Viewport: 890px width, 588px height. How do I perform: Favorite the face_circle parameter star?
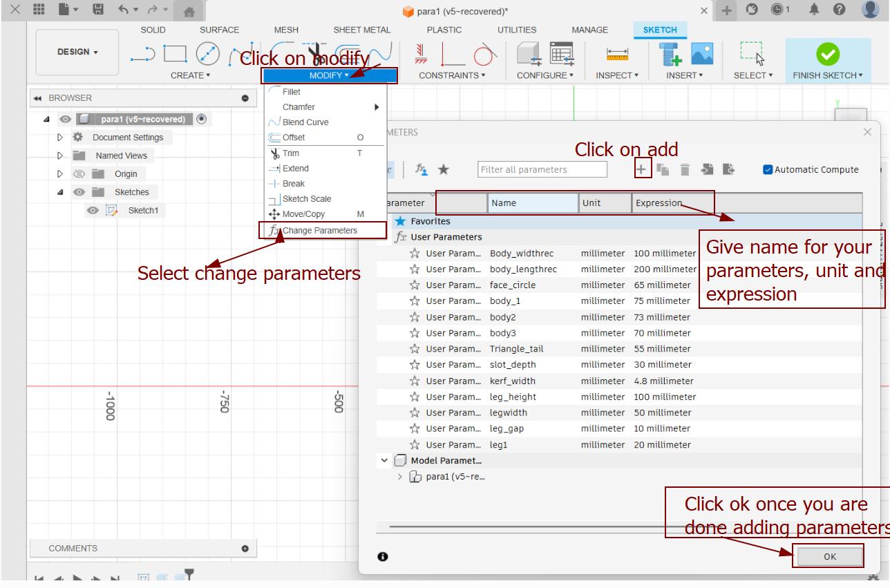point(415,285)
